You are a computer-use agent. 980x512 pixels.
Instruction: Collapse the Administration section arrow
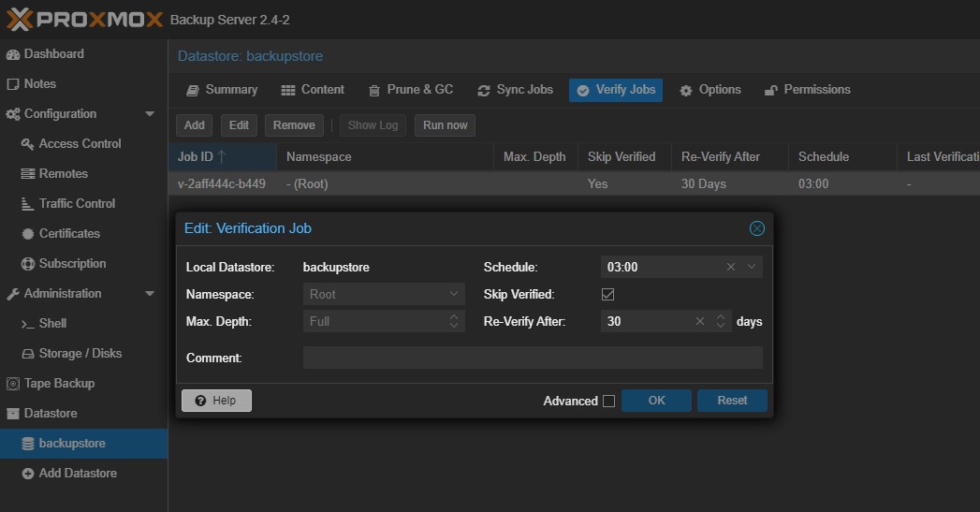pyautogui.click(x=150, y=294)
